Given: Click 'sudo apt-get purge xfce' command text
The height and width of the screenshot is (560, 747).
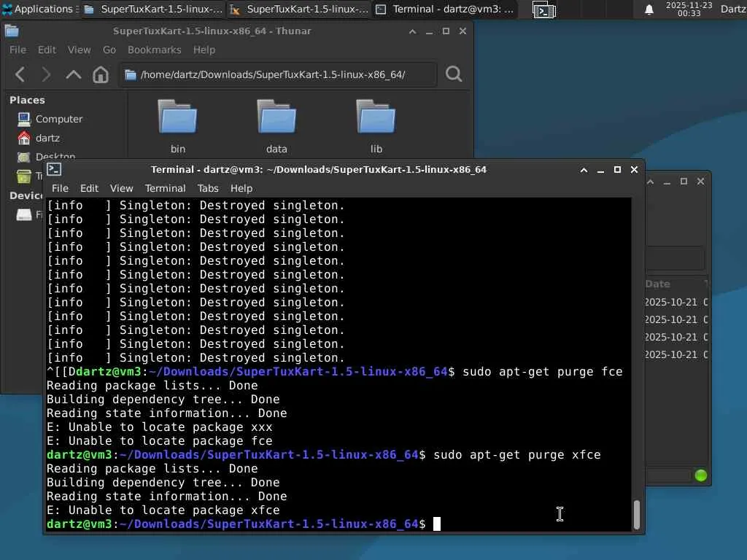Looking at the screenshot, I should (517, 455).
